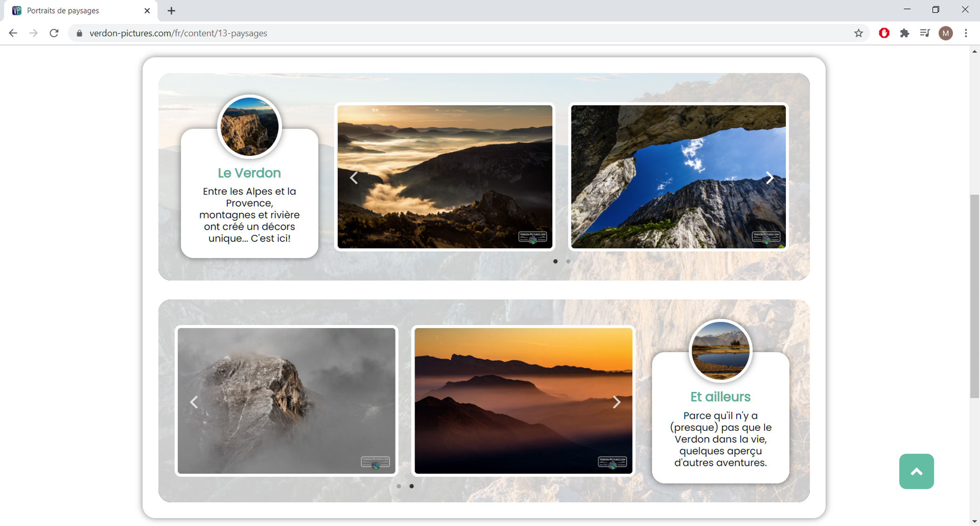Show next Verdon carousel photo
This screenshot has height=526, width=980.
coord(770,178)
